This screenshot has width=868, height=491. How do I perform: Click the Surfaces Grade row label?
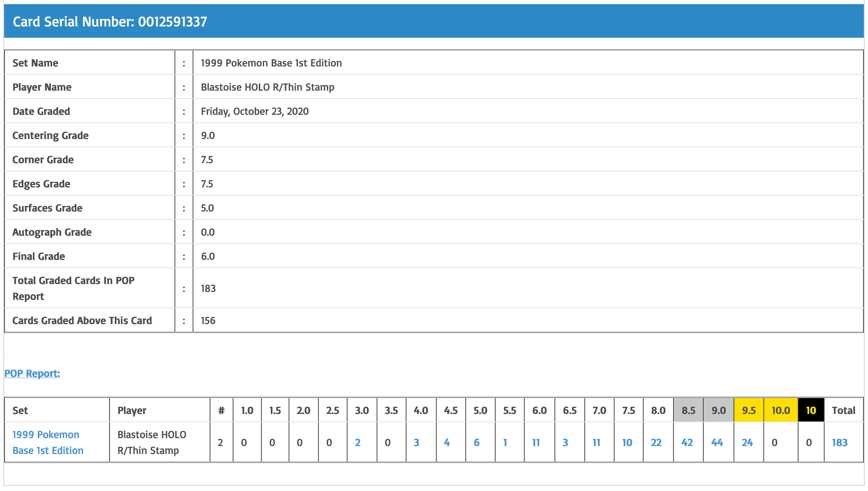coord(47,208)
